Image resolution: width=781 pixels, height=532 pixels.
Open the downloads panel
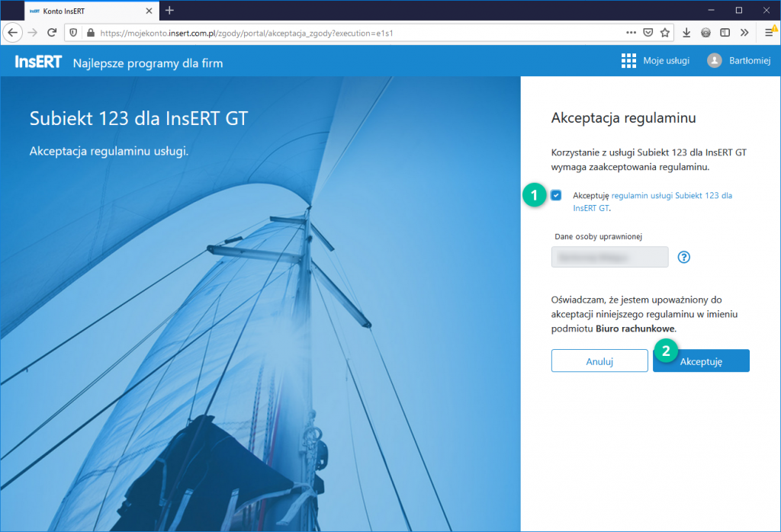(x=686, y=33)
